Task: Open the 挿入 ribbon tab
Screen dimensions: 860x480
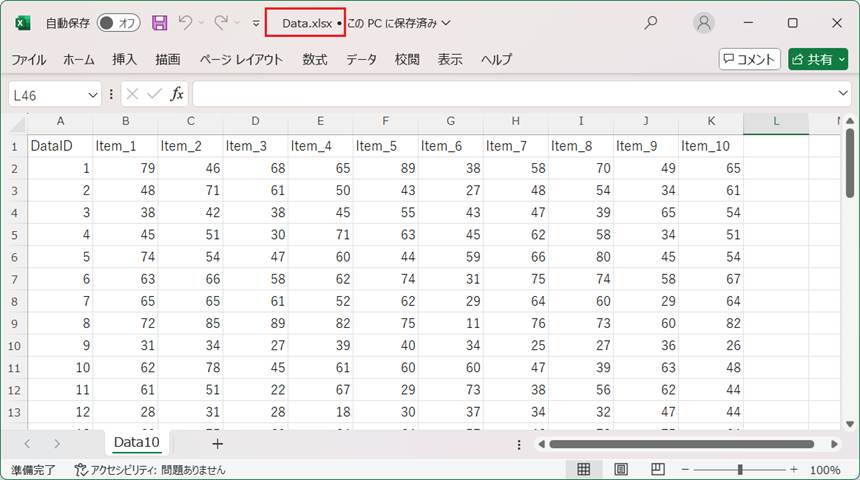Action: pyautogui.click(x=125, y=59)
